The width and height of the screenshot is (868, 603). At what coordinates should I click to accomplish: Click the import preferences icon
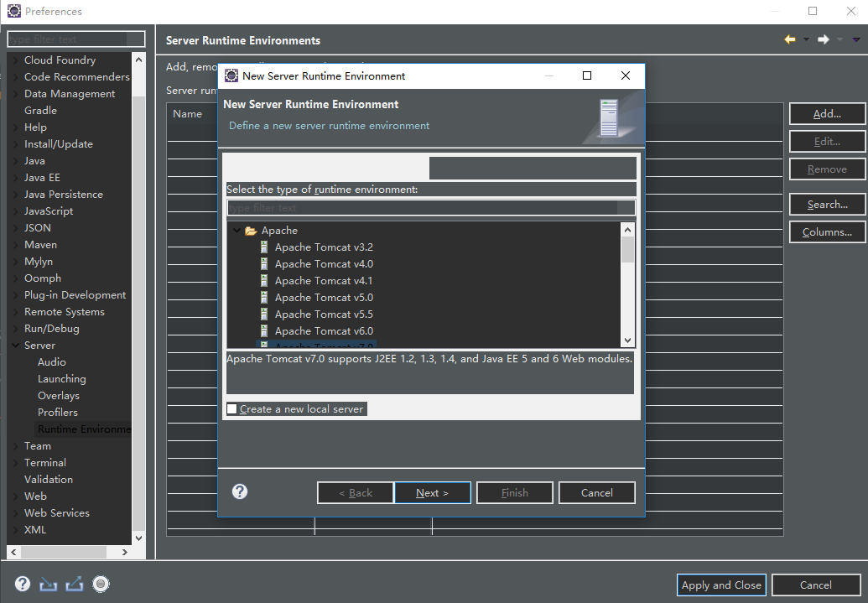tap(48, 585)
